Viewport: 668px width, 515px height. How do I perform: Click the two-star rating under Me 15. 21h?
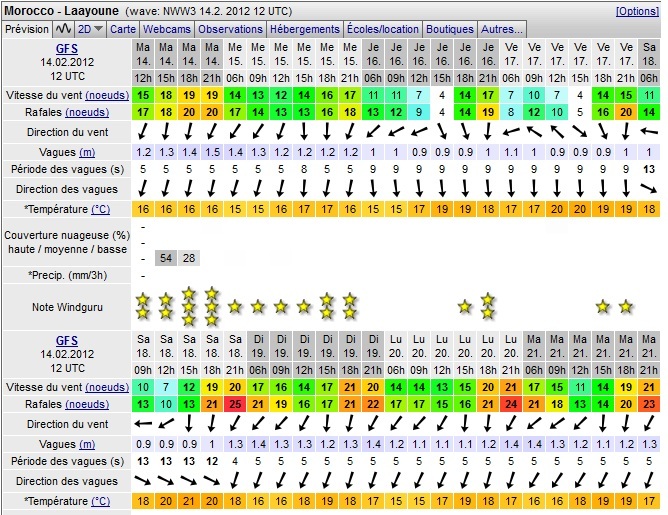click(350, 307)
